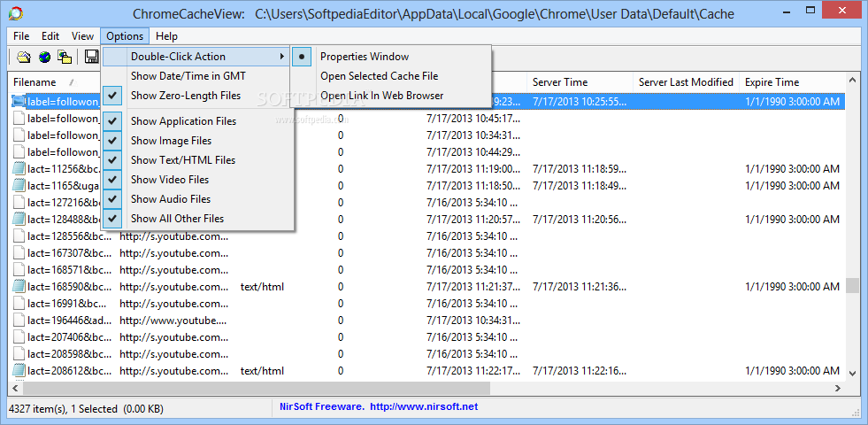The width and height of the screenshot is (868, 425).
Task: Toggle Show Image Files option
Action: point(197,141)
